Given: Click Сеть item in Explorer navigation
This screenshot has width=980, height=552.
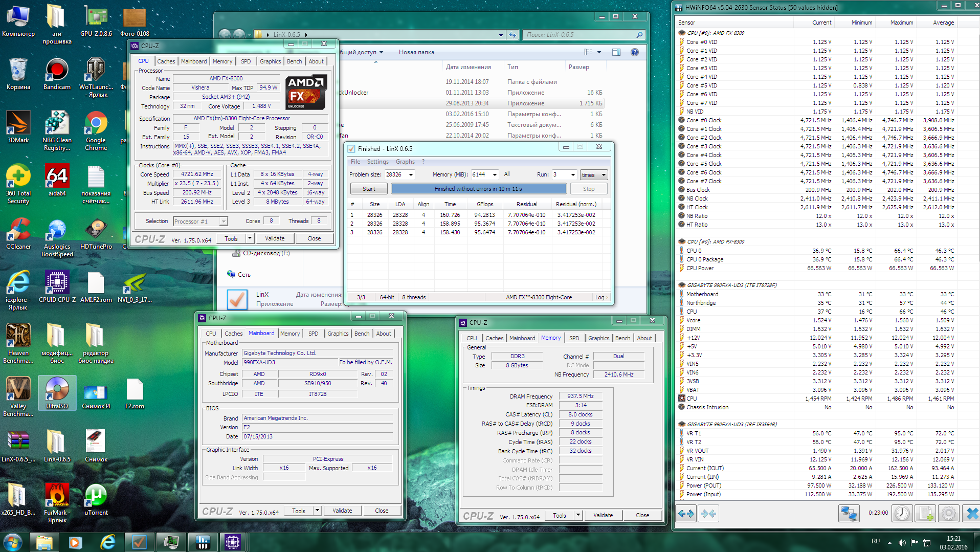Looking at the screenshot, I should [x=244, y=275].
